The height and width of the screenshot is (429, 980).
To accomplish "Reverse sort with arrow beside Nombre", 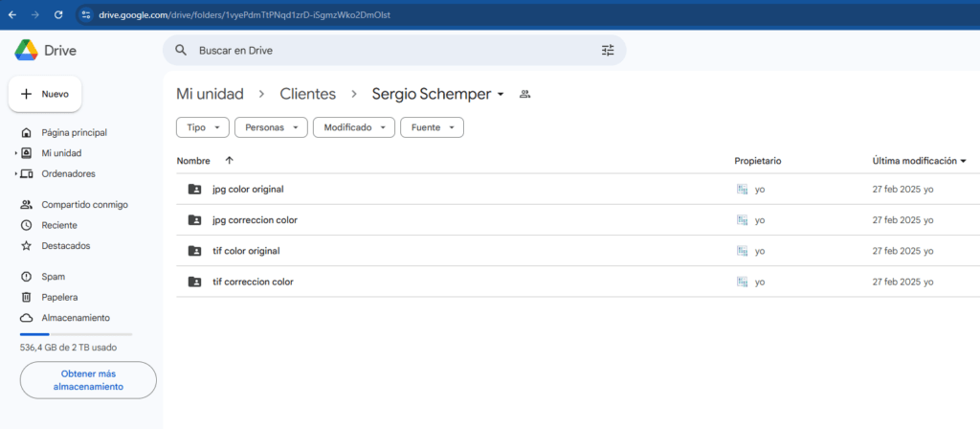I will click(230, 161).
